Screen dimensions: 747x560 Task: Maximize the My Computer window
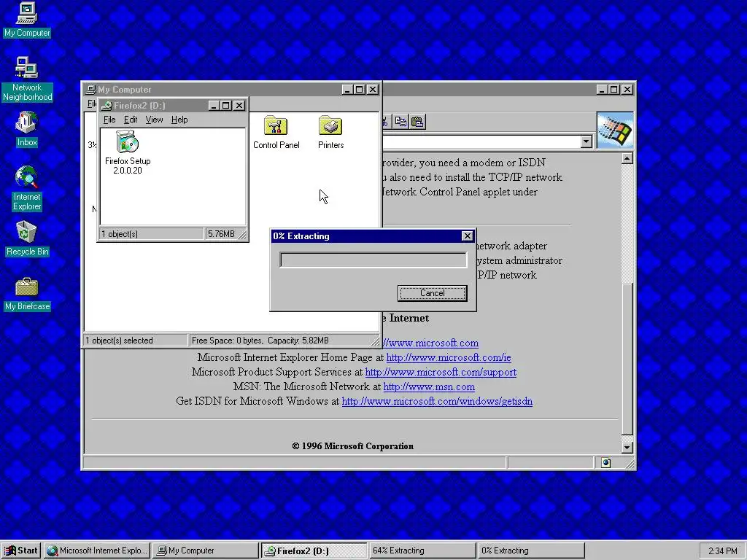(360, 90)
